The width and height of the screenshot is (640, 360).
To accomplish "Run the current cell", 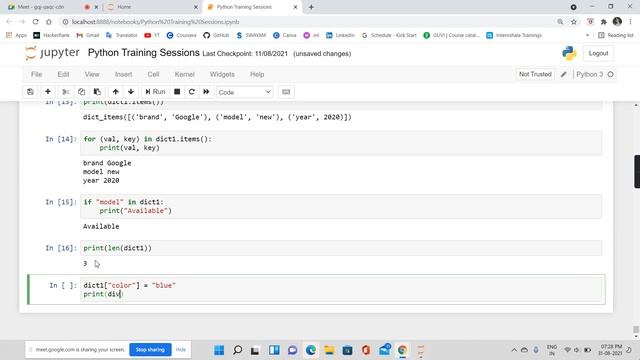I will (x=155, y=92).
